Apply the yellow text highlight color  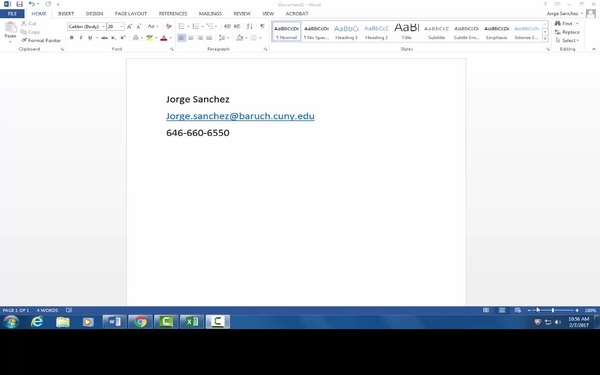click(x=149, y=38)
